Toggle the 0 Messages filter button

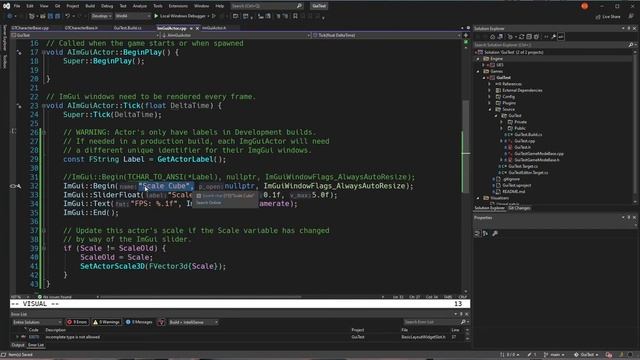(139, 322)
